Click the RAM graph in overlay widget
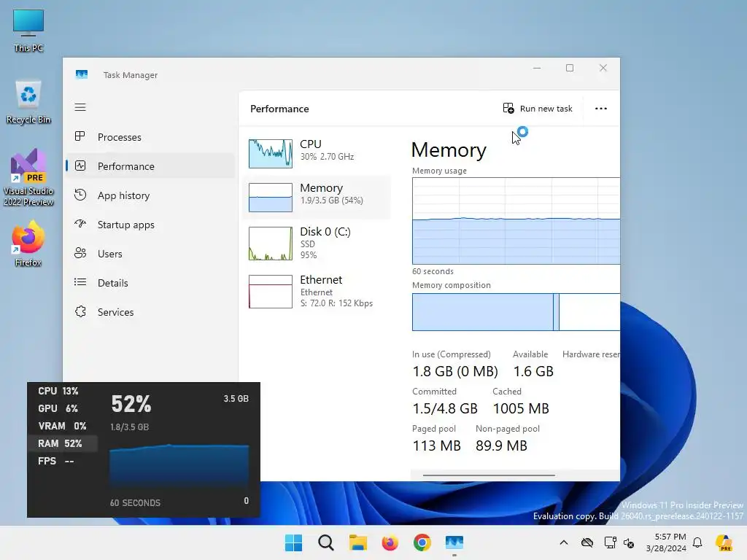 (x=179, y=467)
